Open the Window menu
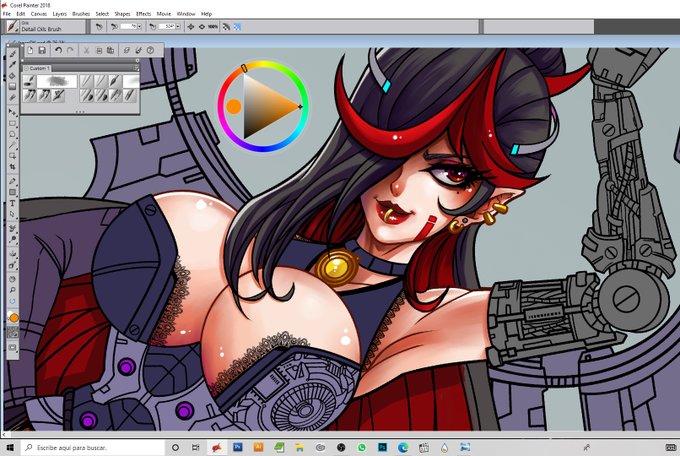Viewport: 680px width, 456px height. pyautogui.click(x=186, y=14)
